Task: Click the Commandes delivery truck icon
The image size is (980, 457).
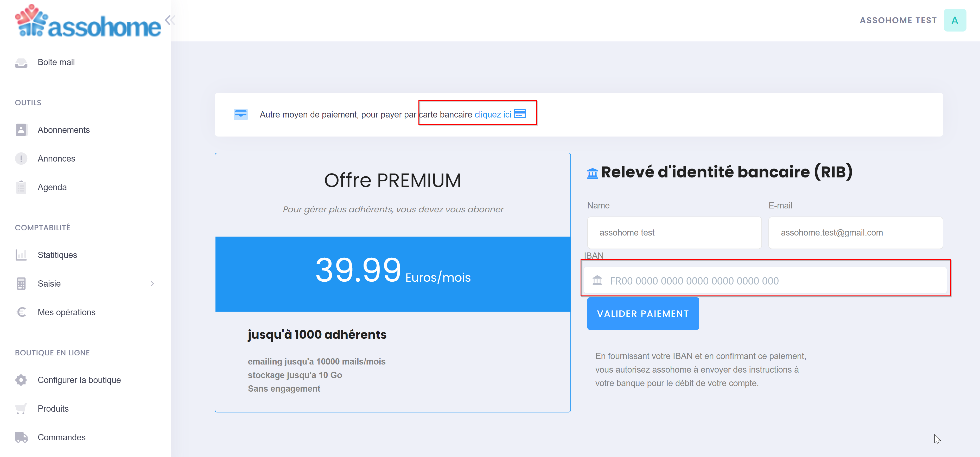Action: 21,437
